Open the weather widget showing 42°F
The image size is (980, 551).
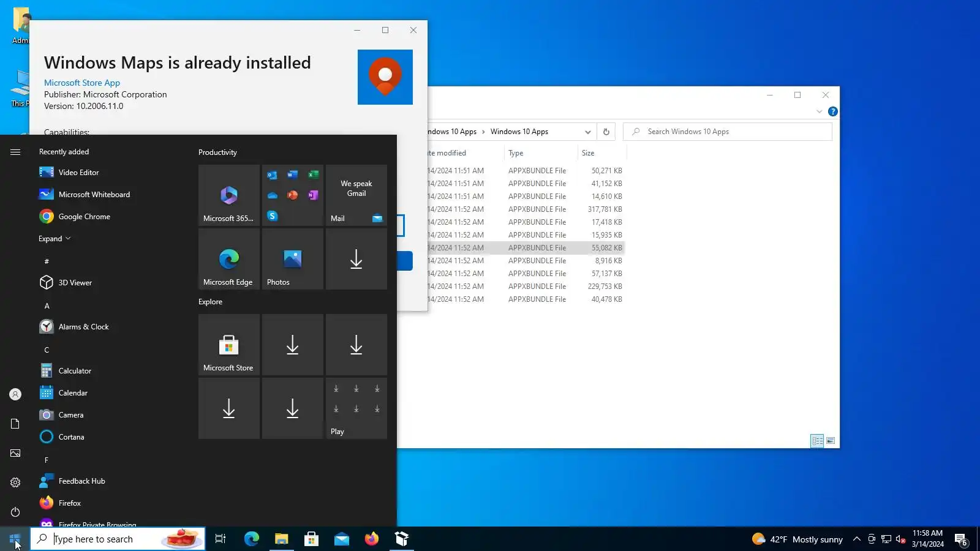click(x=797, y=539)
